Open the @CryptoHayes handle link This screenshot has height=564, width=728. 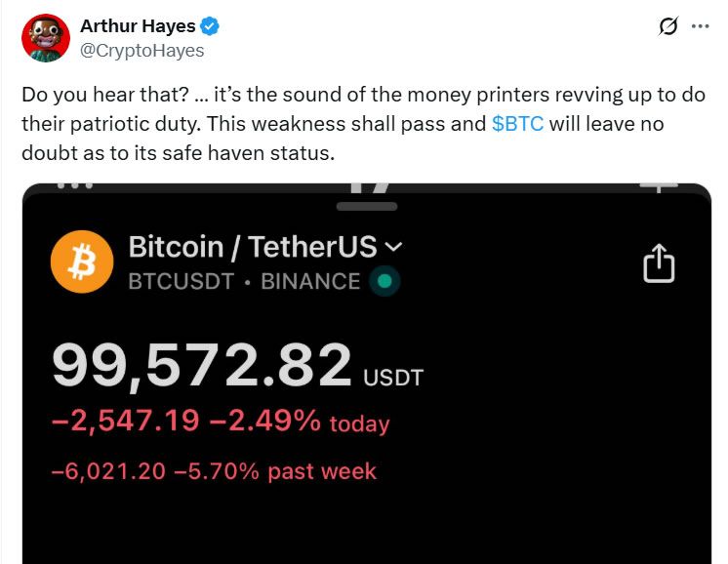pos(142,50)
